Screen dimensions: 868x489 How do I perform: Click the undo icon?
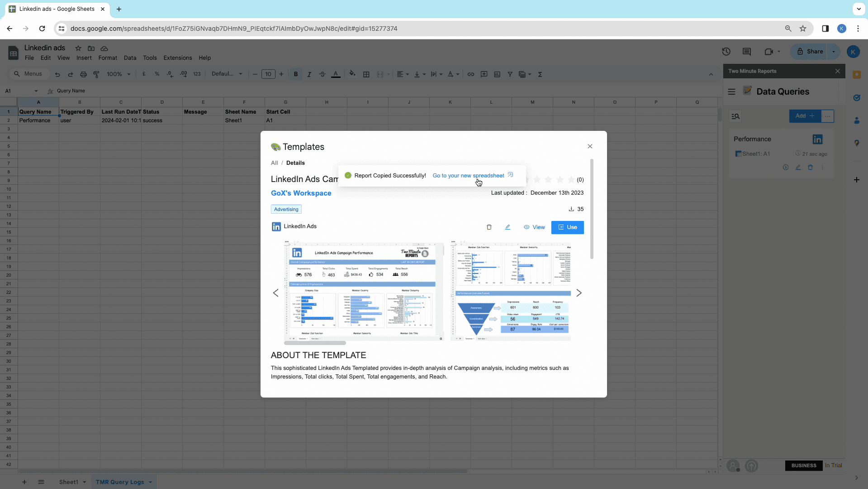point(57,74)
